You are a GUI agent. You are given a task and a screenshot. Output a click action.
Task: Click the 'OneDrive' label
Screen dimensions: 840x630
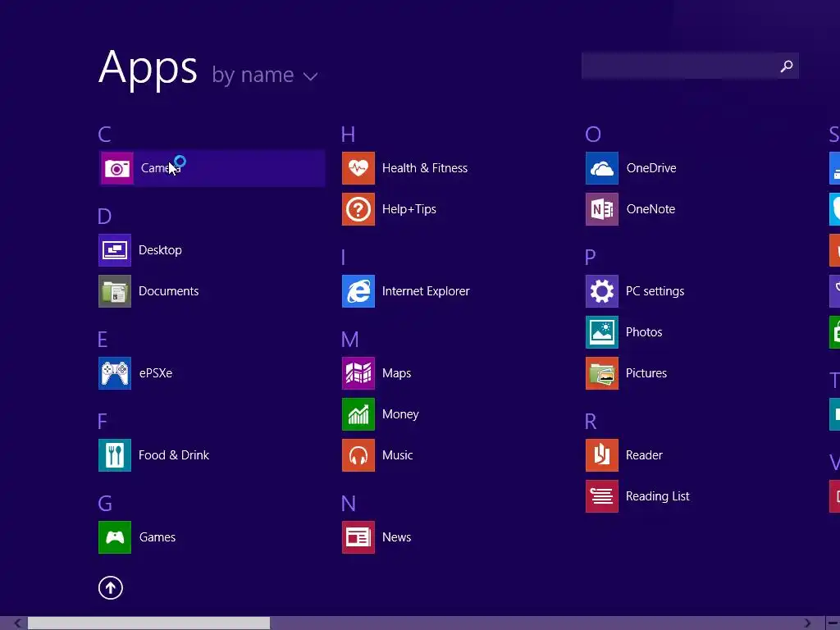(651, 168)
